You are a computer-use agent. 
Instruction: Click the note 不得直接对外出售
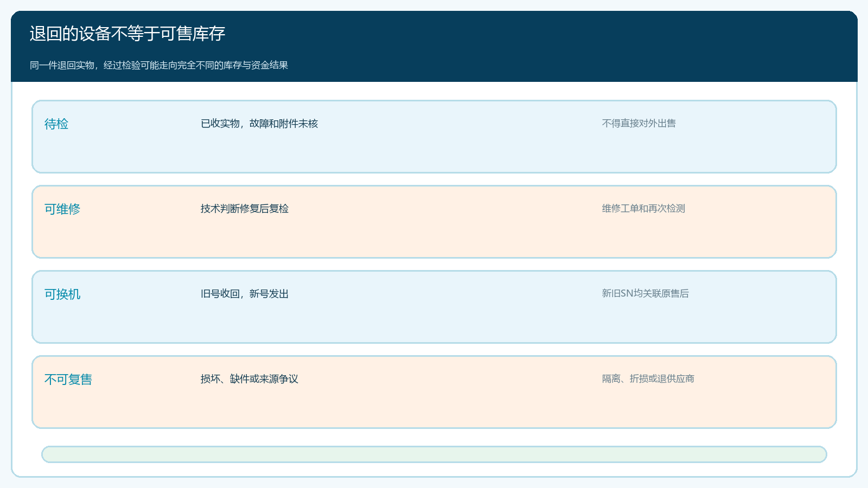(x=639, y=123)
